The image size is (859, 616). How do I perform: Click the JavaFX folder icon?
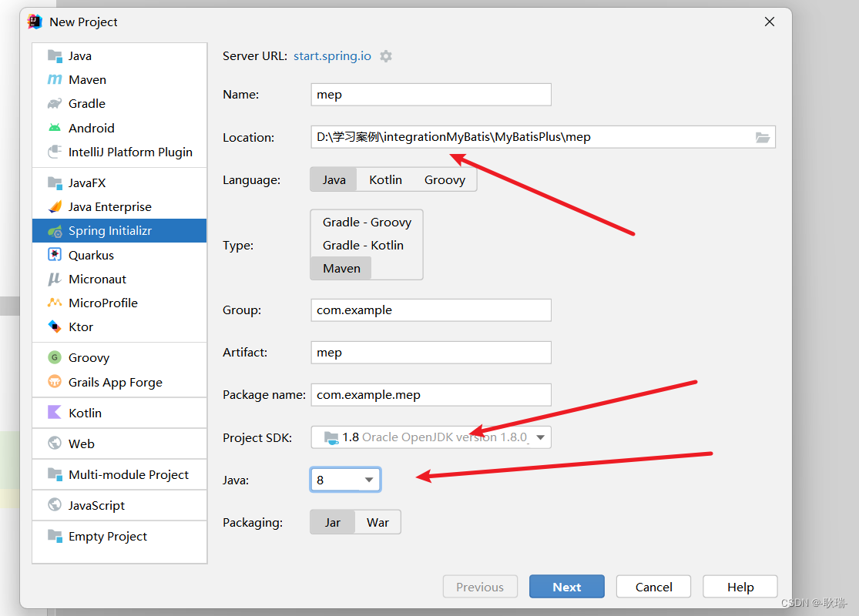[55, 183]
